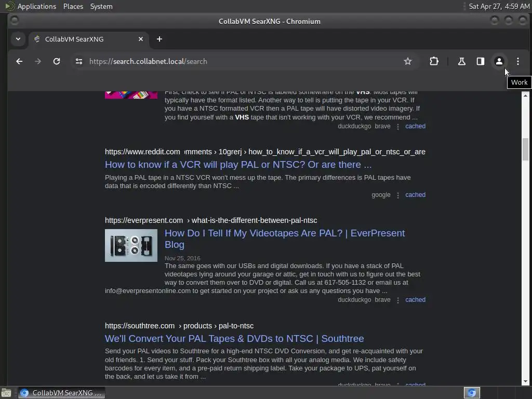
Task: Click the page scrollbar thumb
Action: [525, 148]
